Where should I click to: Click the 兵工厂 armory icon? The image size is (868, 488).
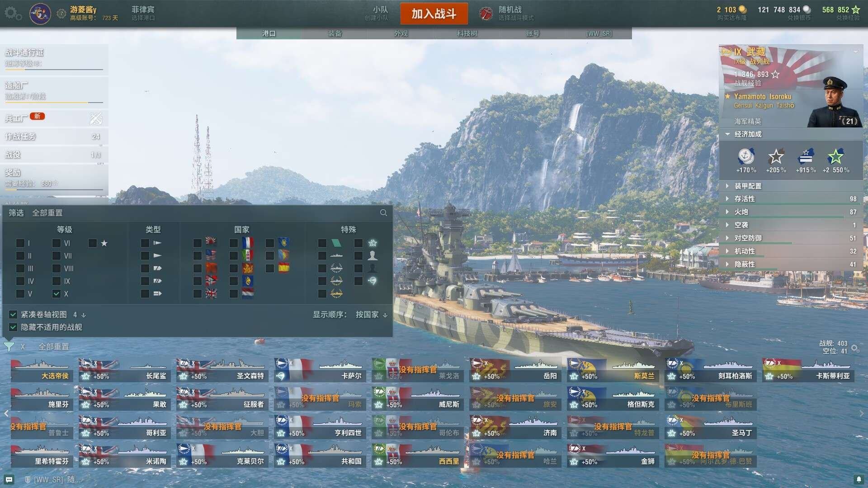(95, 118)
